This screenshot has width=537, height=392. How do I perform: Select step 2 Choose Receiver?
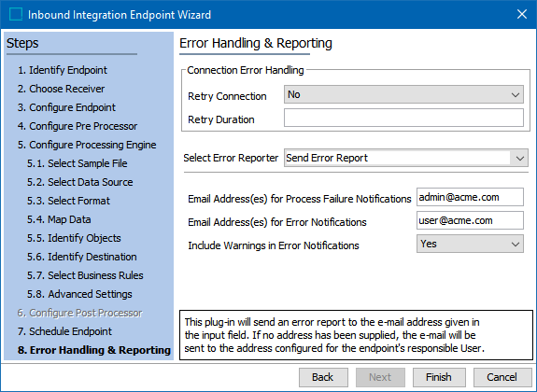(62, 89)
